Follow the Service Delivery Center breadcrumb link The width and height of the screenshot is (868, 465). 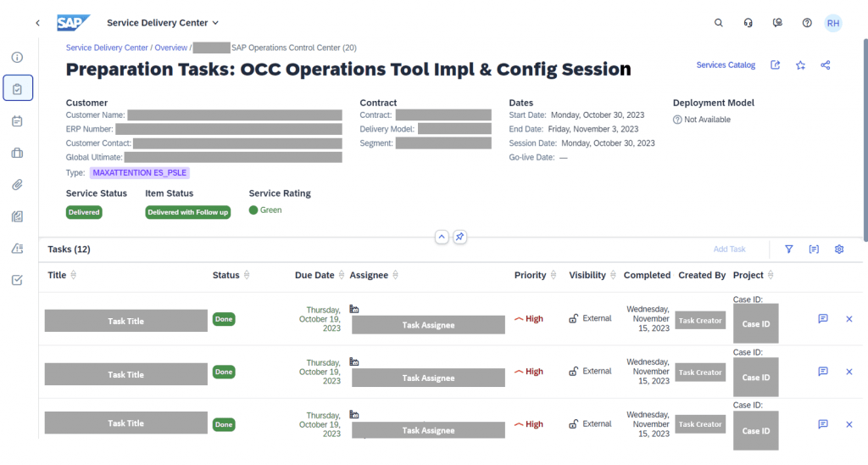(107, 48)
